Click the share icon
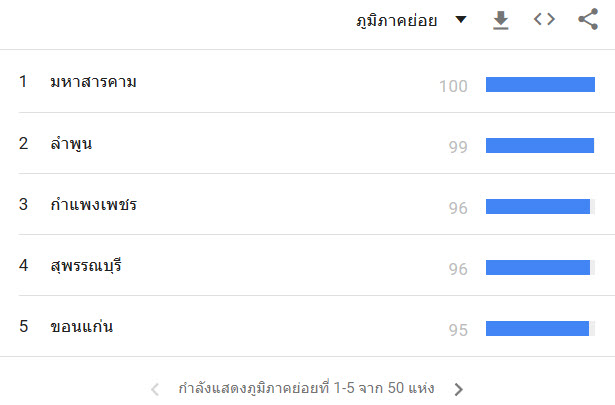This screenshot has width=615, height=405. point(588,19)
